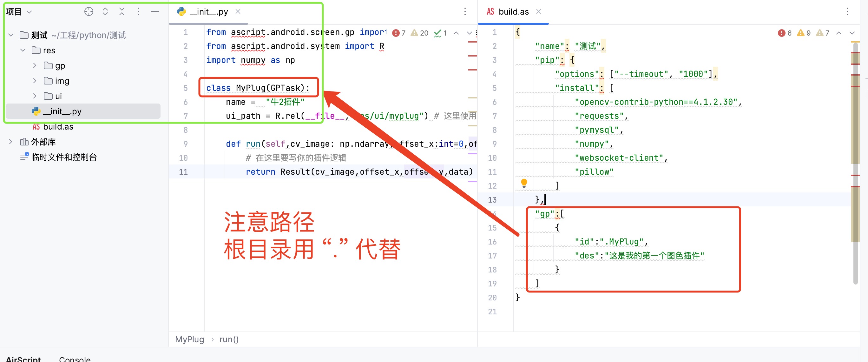This screenshot has width=868, height=362.
Task: Click the locate-in-project crosshair icon
Action: 89,11
